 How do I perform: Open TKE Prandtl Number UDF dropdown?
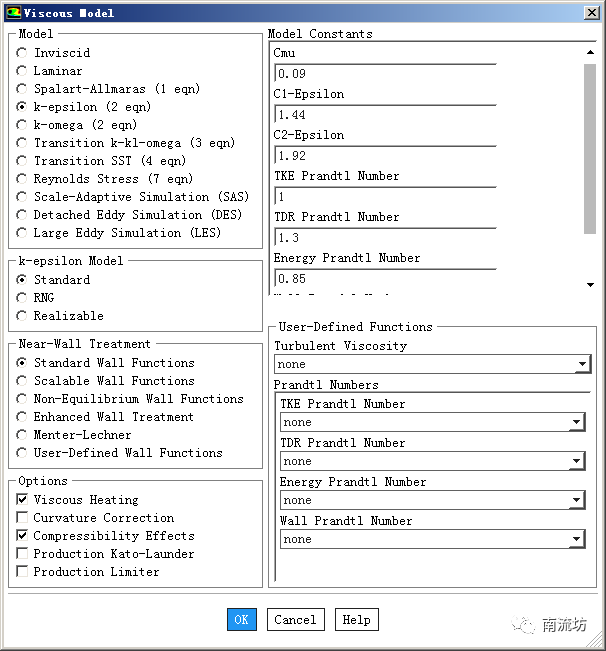[x=433, y=423]
